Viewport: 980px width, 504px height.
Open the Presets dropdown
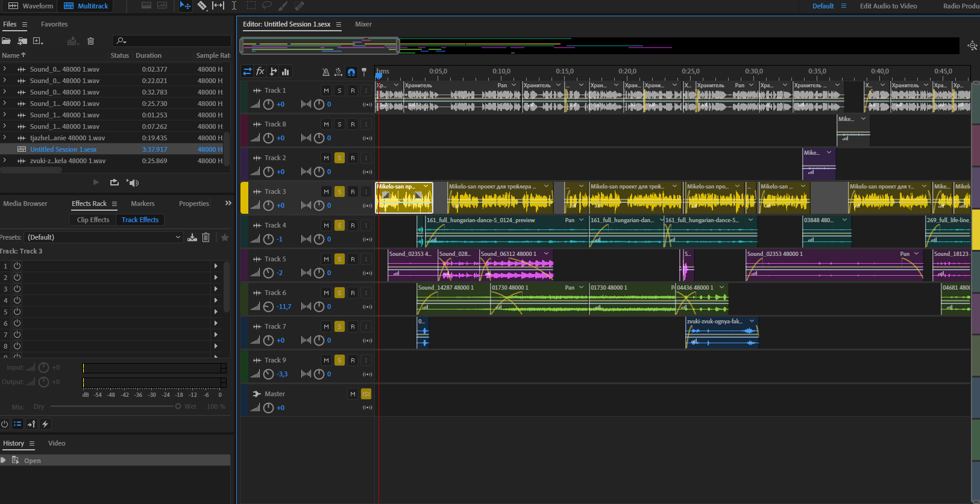tap(104, 237)
